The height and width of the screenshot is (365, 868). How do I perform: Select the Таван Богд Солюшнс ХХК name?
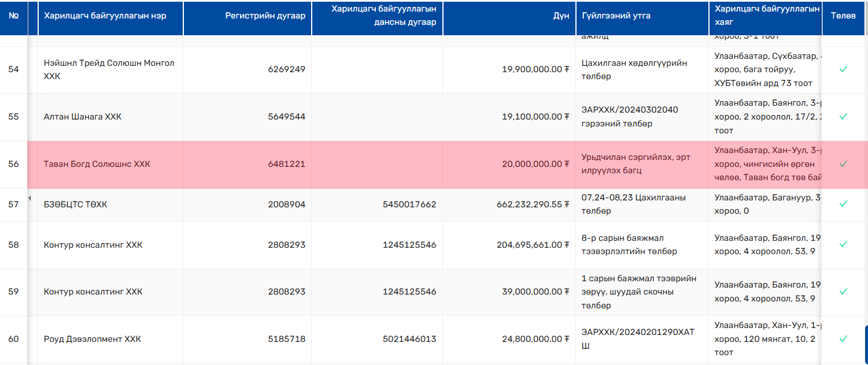[97, 164]
